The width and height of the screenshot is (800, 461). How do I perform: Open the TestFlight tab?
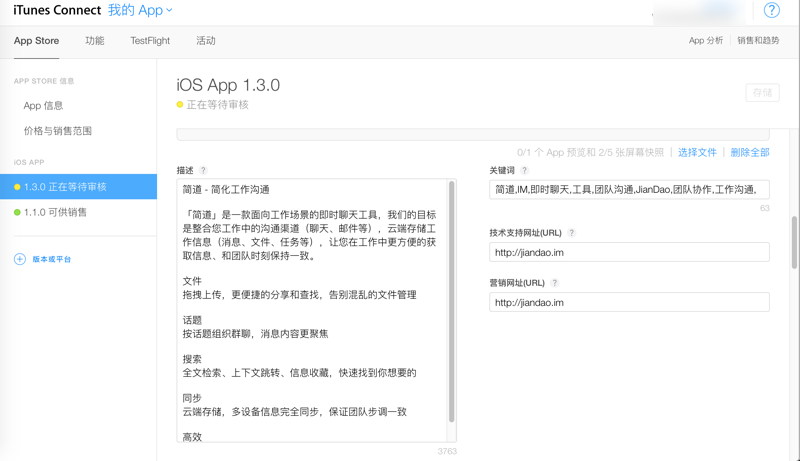(x=150, y=41)
